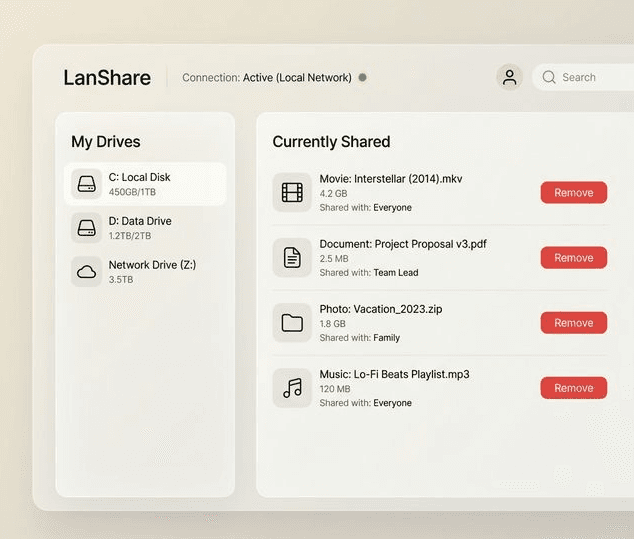Remove the Interstellar movie share
The image size is (634, 539).
click(573, 193)
